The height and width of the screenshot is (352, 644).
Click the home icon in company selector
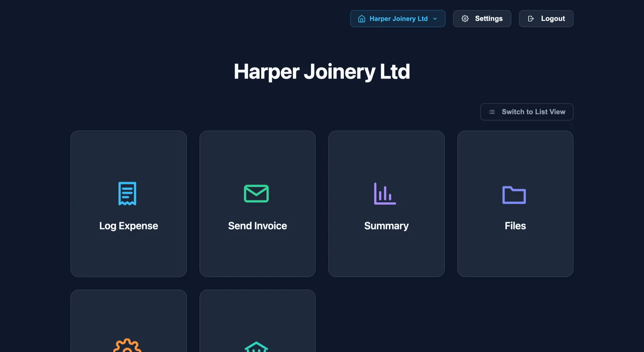click(362, 19)
